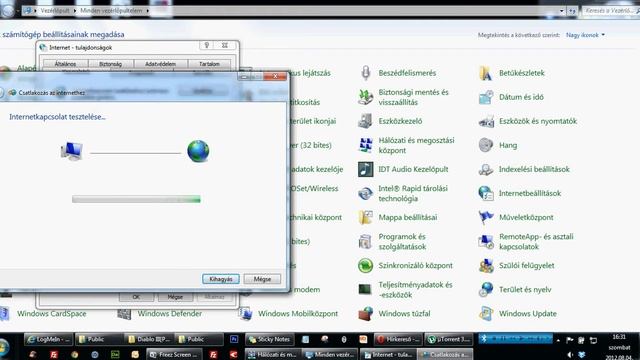Expand the address bar history dropdown arrow
640x360 pixels.
(562, 11)
